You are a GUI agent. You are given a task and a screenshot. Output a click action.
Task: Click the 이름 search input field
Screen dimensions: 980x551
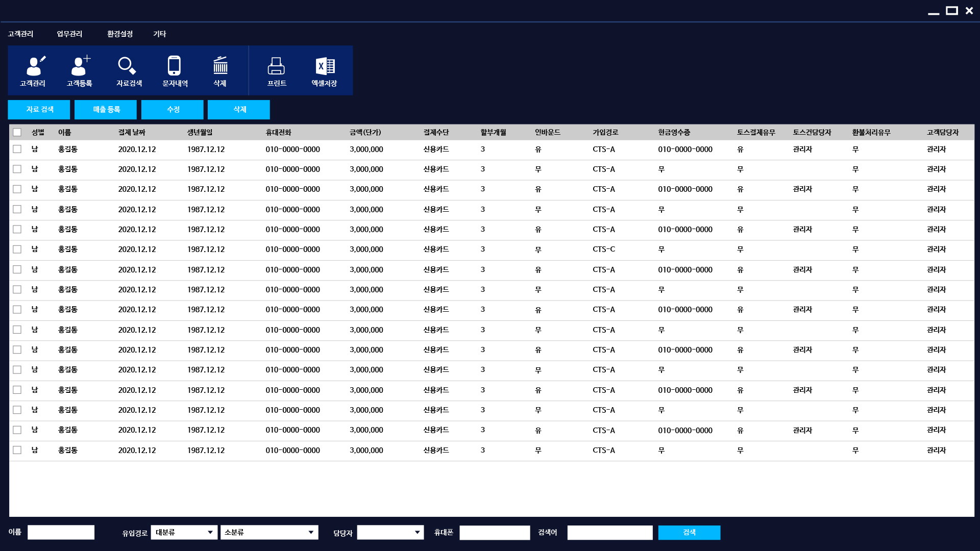click(x=61, y=532)
